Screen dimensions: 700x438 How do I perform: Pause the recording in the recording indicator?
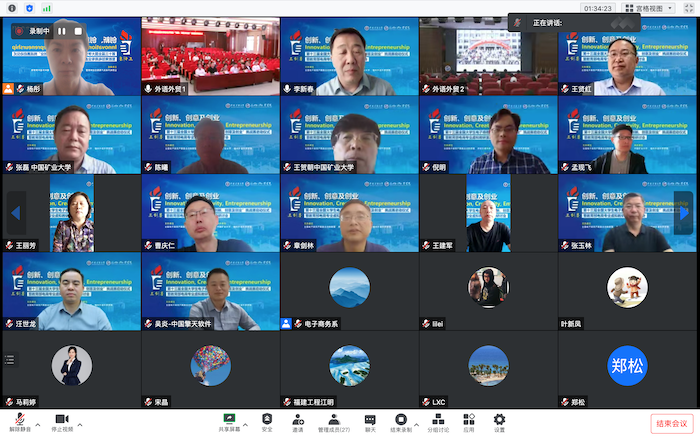(x=61, y=30)
